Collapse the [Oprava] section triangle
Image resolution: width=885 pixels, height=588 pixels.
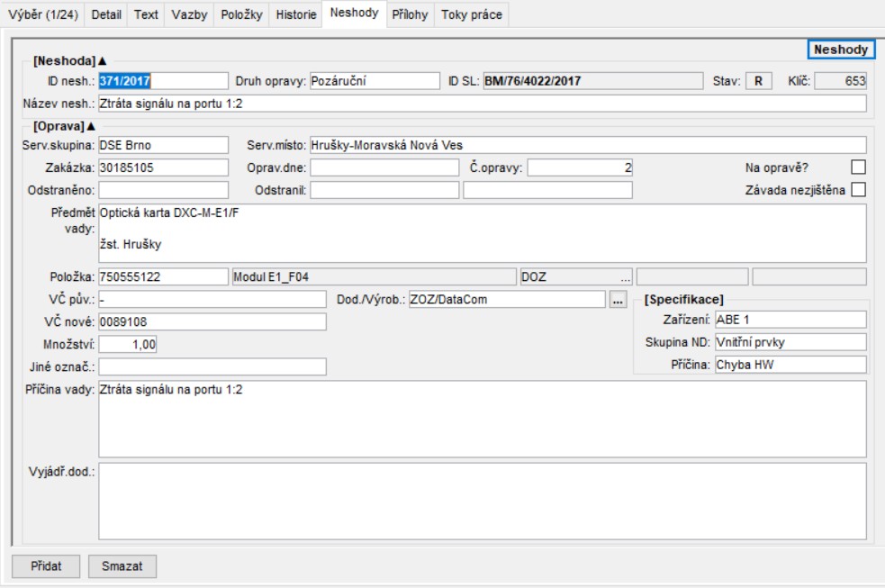[x=91, y=125]
